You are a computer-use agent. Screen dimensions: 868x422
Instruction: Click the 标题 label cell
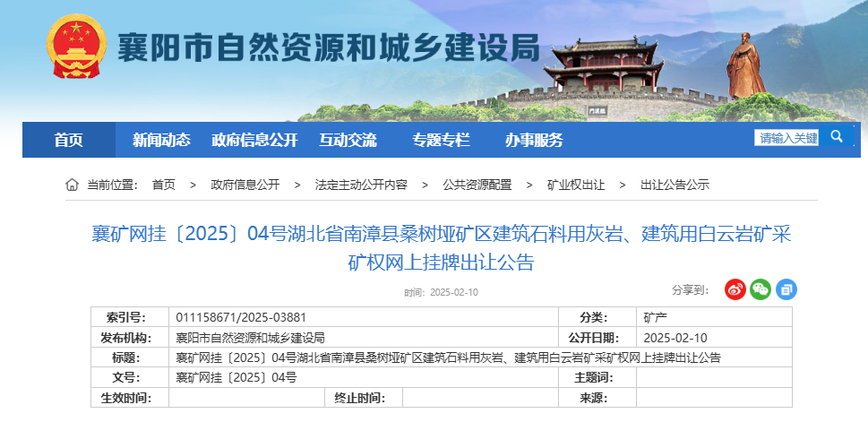tap(130, 357)
